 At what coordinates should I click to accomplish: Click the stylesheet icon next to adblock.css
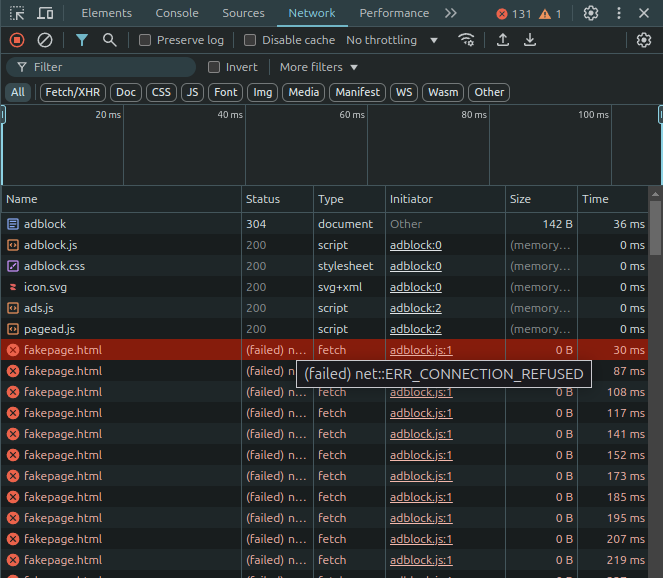13,266
